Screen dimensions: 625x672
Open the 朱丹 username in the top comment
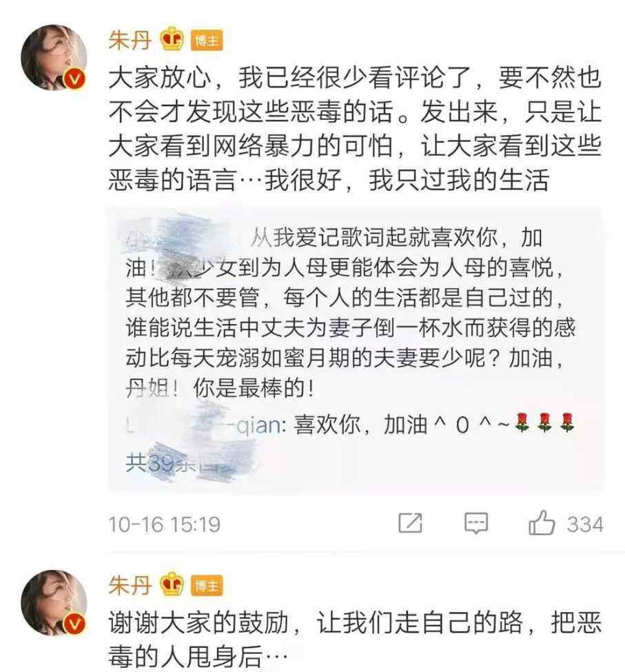tap(130, 40)
